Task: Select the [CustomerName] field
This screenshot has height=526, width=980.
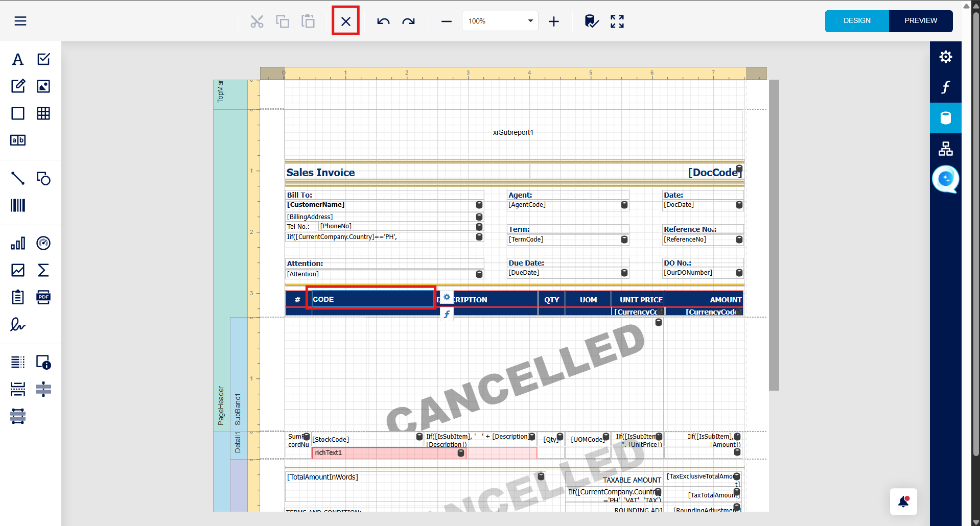Action: pyautogui.click(x=385, y=205)
